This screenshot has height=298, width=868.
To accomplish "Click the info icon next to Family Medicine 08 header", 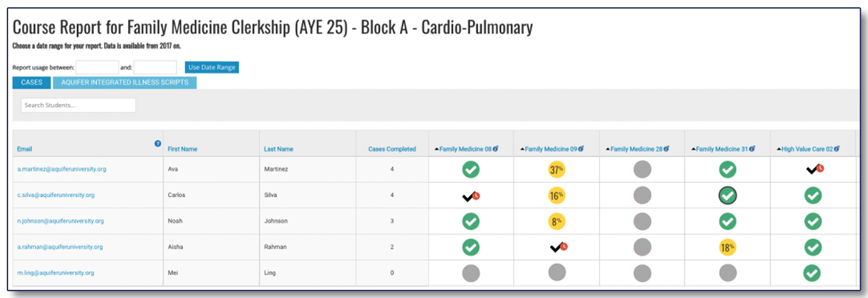I will [x=495, y=149].
